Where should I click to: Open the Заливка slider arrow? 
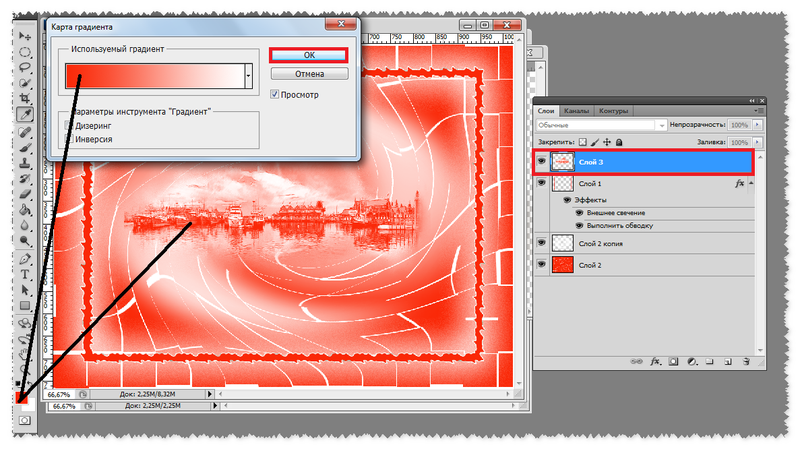(758, 142)
